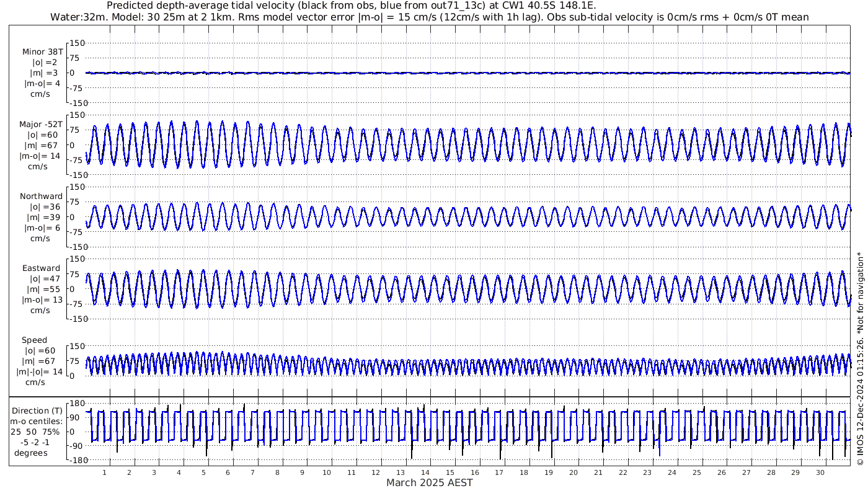
Task: Select the 'Minor 38T' panel label
Action: pos(42,51)
